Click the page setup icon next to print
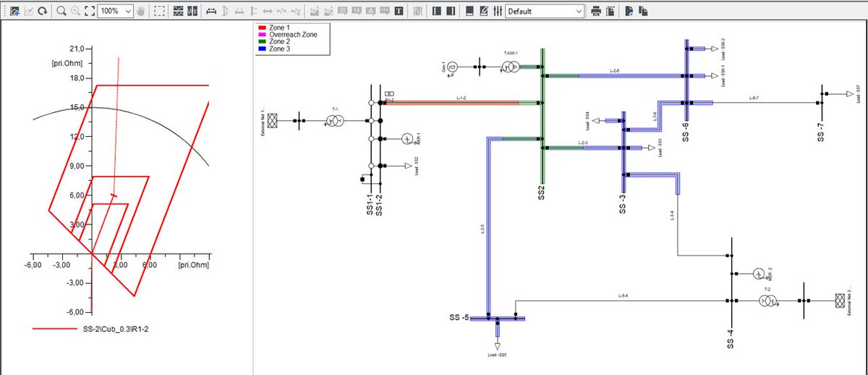Image resolution: width=868 pixels, height=375 pixels. (x=610, y=11)
